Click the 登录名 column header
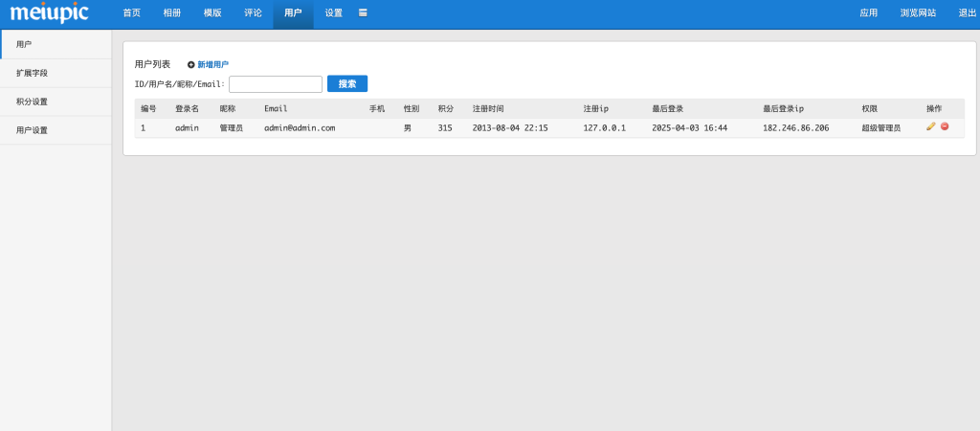The width and height of the screenshot is (980, 431). [187, 109]
